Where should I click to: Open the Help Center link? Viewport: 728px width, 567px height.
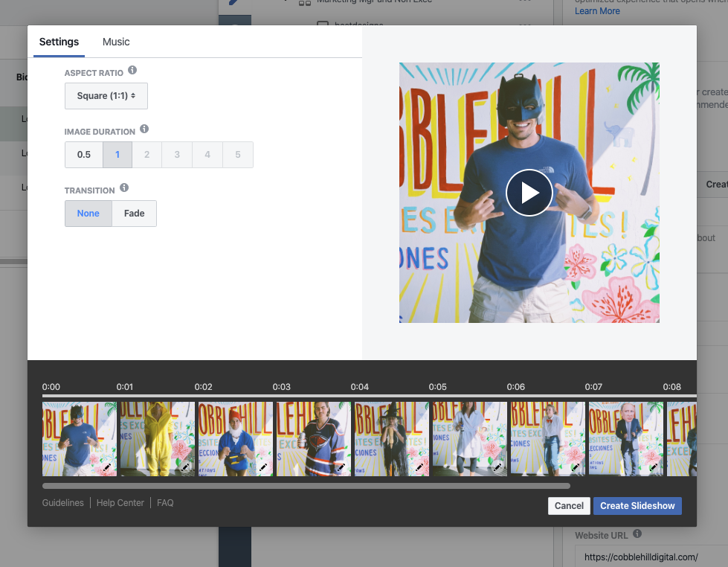120,503
